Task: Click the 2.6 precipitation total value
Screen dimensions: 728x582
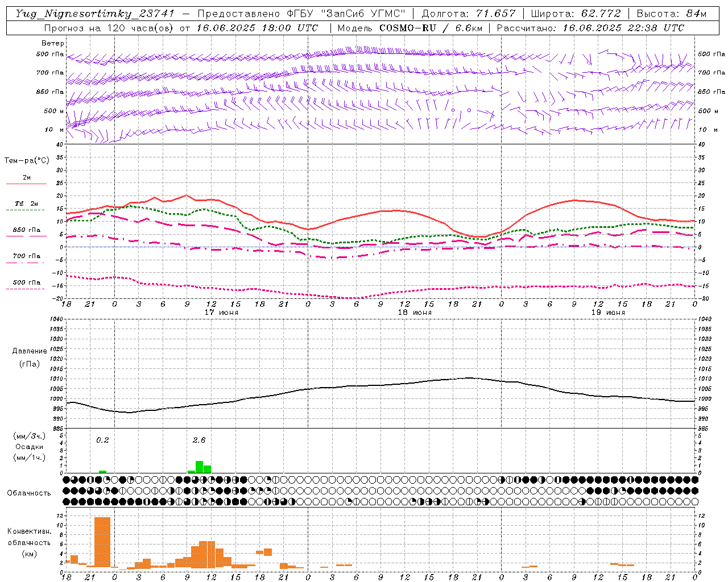Action: [x=199, y=440]
